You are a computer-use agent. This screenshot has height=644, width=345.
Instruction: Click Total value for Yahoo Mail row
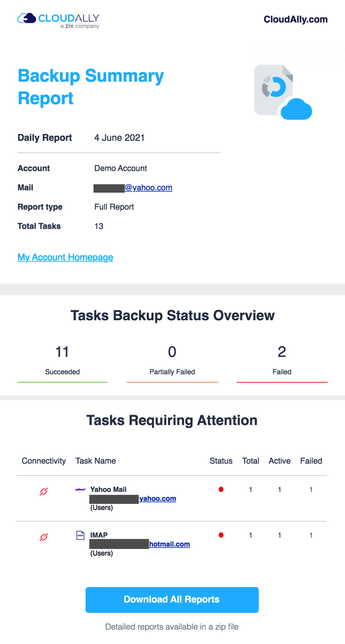pos(251,490)
